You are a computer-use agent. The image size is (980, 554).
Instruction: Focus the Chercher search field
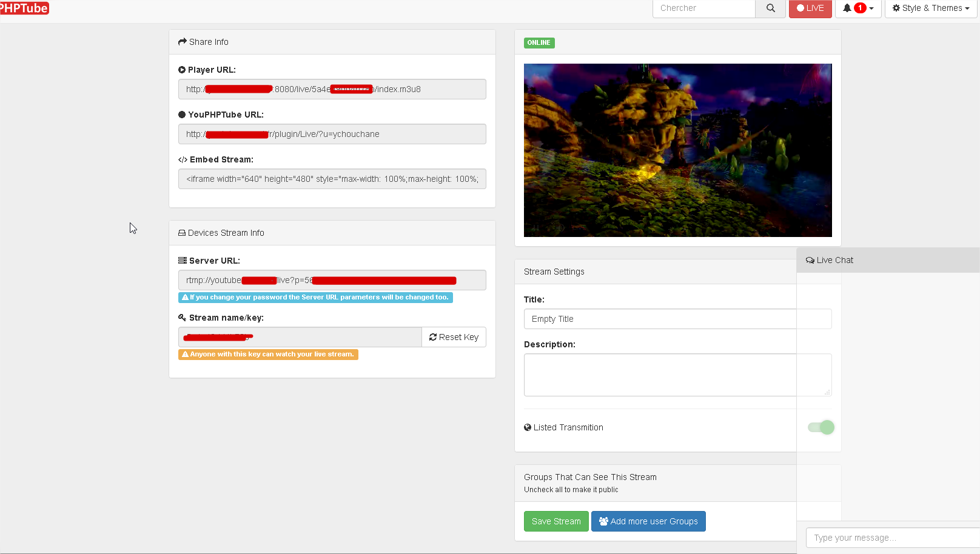pyautogui.click(x=704, y=8)
